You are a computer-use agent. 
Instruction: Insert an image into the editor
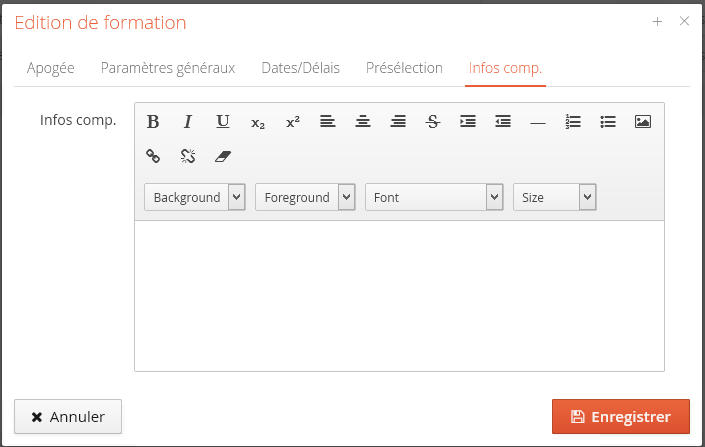point(643,122)
